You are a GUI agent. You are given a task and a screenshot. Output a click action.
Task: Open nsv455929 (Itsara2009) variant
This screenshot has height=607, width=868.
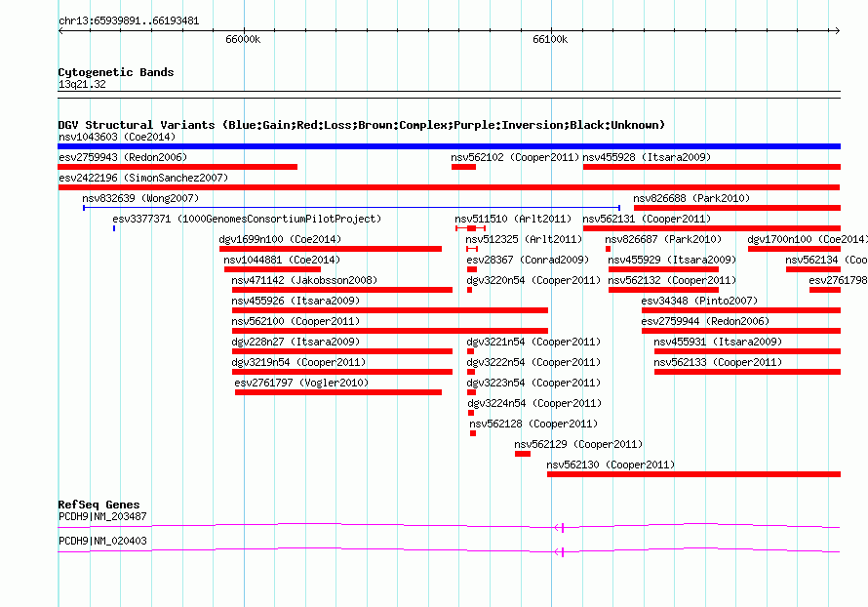click(x=672, y=260)
